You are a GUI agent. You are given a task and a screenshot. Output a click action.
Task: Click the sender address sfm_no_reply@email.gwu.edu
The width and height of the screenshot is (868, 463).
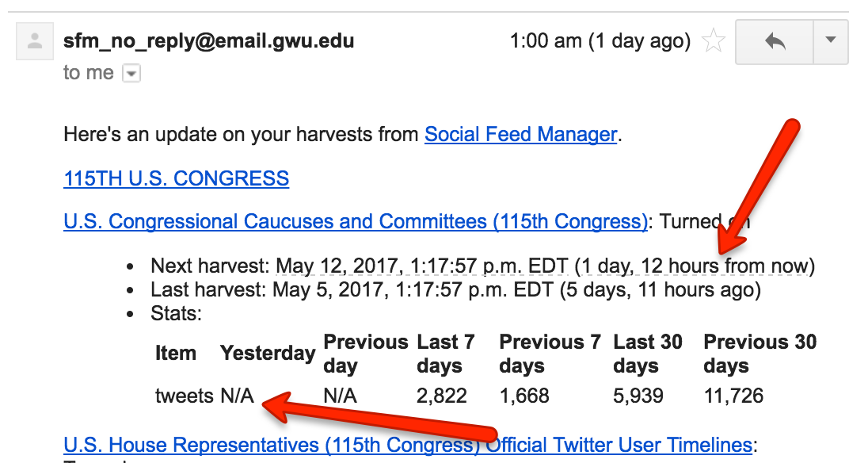pos(209,41)
